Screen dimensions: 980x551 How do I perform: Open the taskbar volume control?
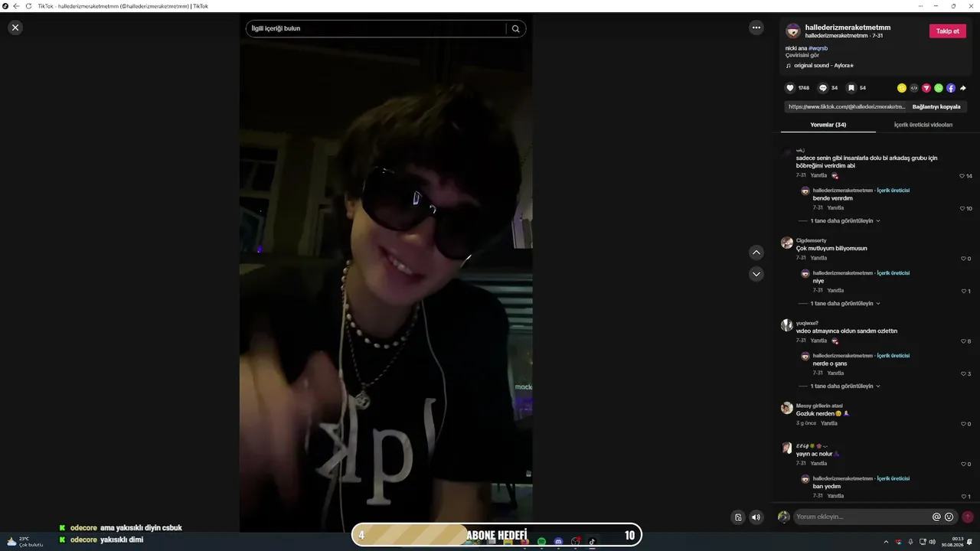(x=933, y=542)
